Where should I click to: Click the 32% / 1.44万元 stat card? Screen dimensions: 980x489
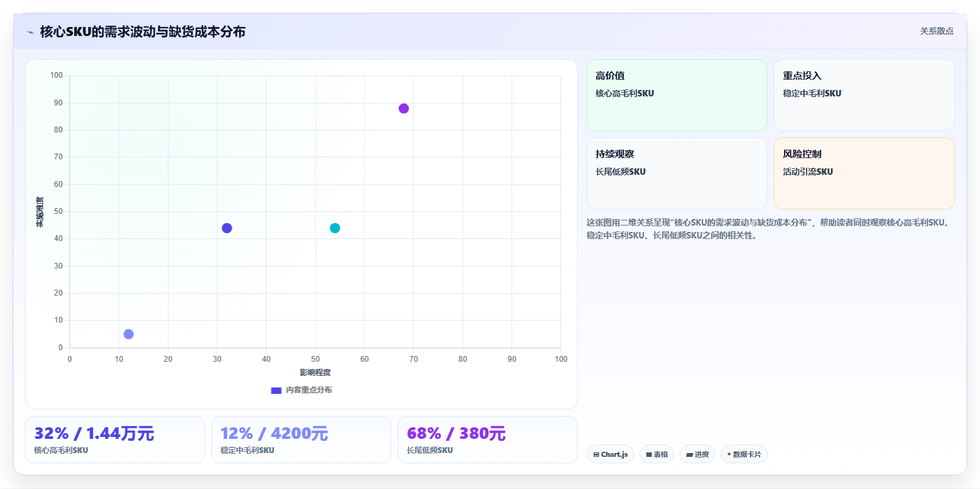tap(115, 440)
